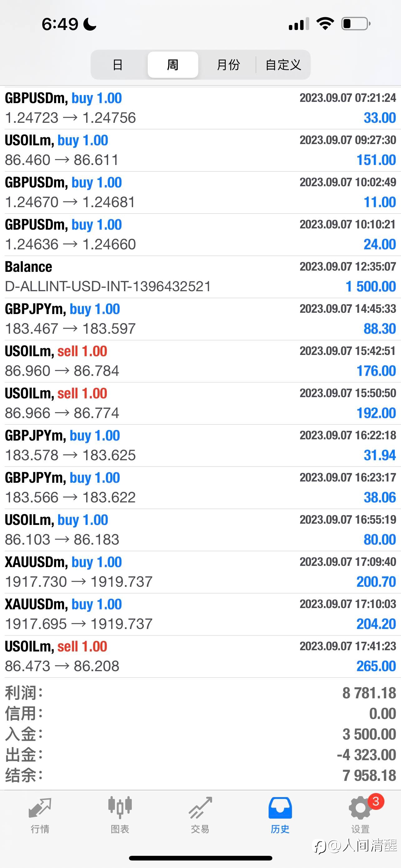Choose the 自定义 custom period
The height and width of the screenshot is (868, 401).
(x=283, y=65)
